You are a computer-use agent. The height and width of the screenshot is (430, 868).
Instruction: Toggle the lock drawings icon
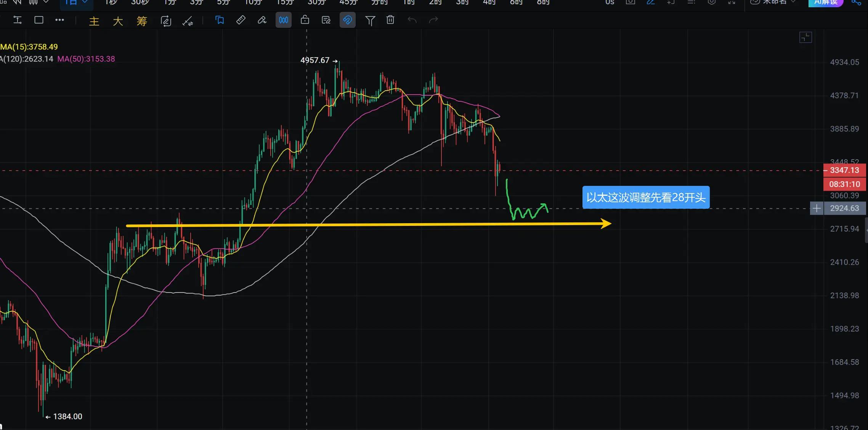pos(305,20)
